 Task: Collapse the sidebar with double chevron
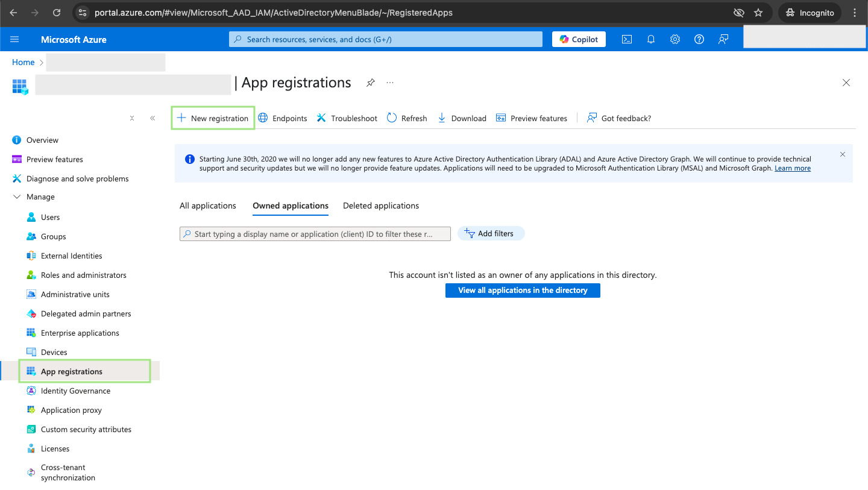153,118
